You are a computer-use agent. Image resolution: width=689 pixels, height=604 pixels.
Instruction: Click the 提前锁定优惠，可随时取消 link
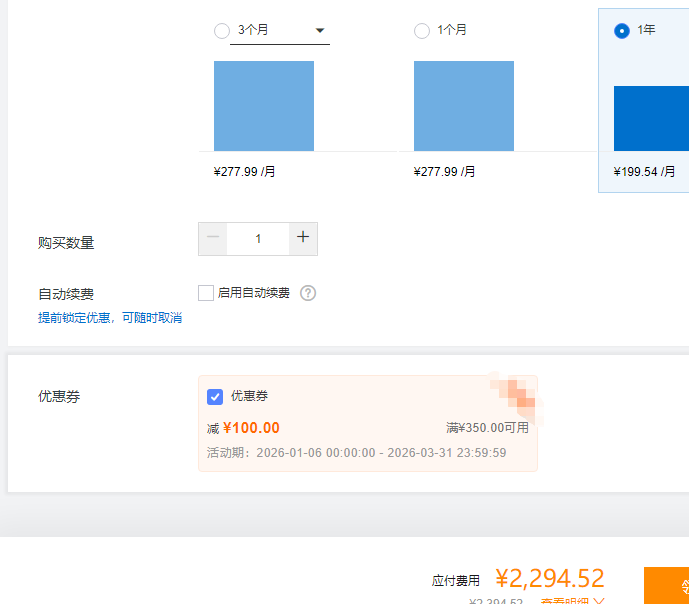[110, 318]
